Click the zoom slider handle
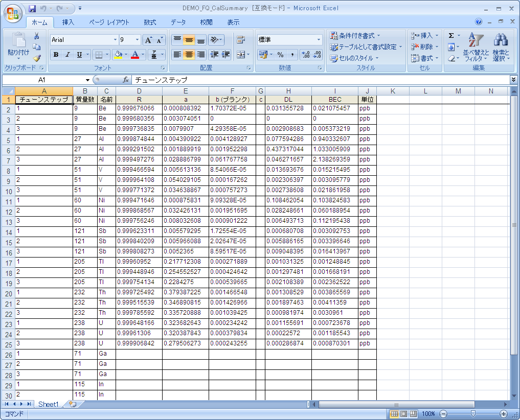Viewport: 520px width, 420px height. click(473, 413)
